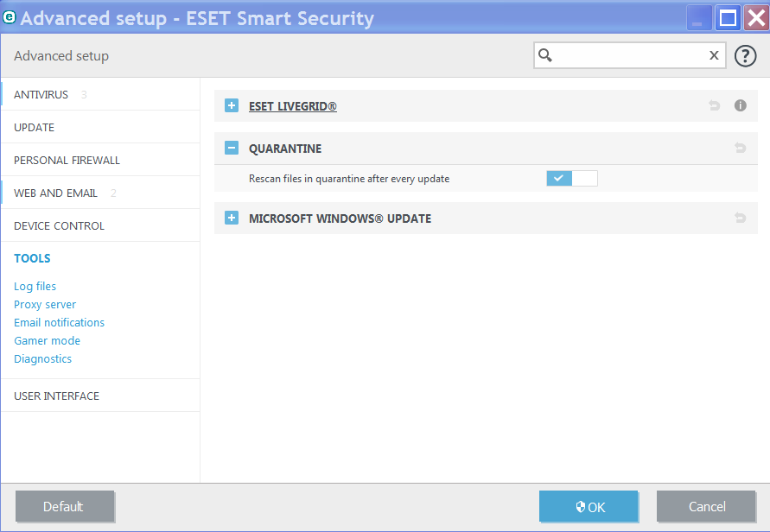Screen dimensions: 770x532
Task: Open the Log files link
Action: (35, 286)
